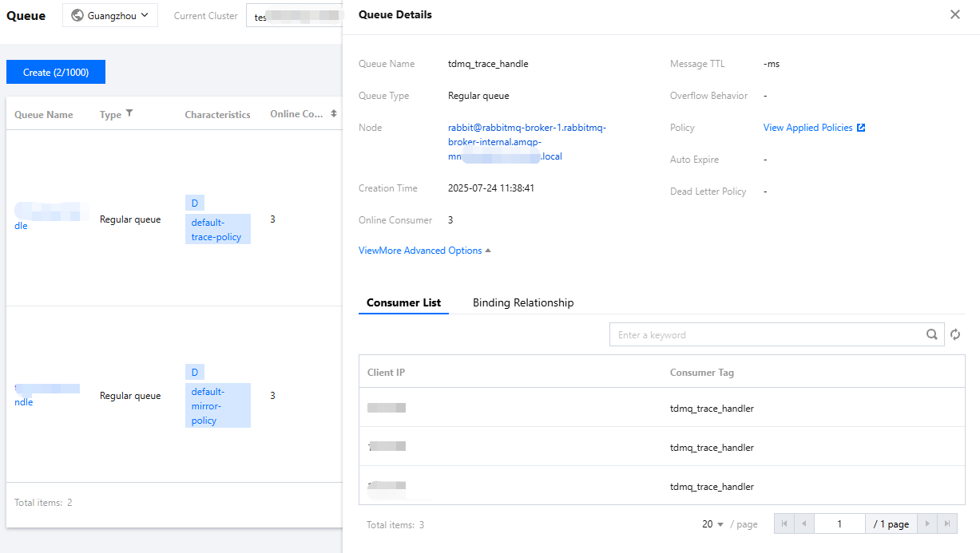Collapse ViewMore Advanced Options

pos(425,251)
